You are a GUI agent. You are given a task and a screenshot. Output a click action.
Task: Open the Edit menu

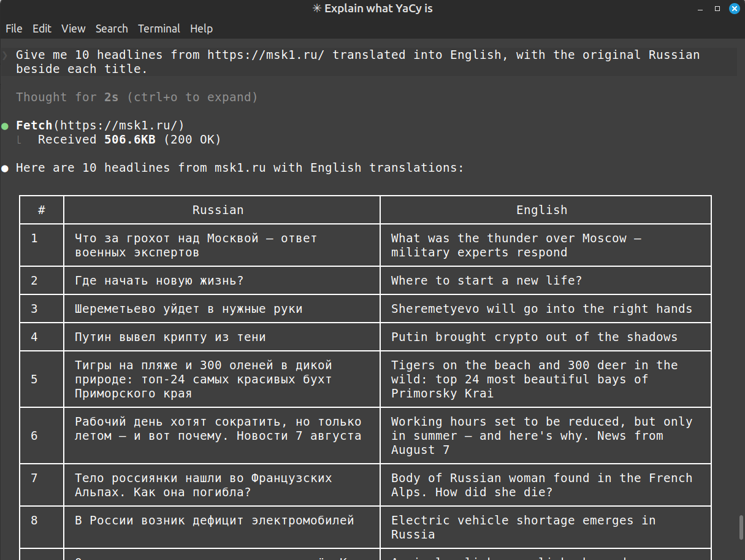coord(42,29)
